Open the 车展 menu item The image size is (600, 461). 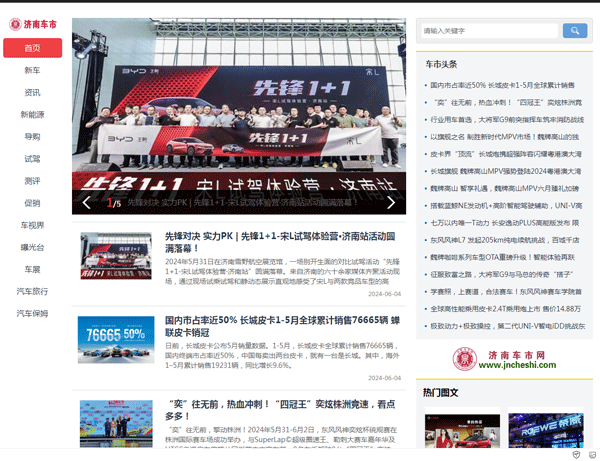(x=33, y=269)
